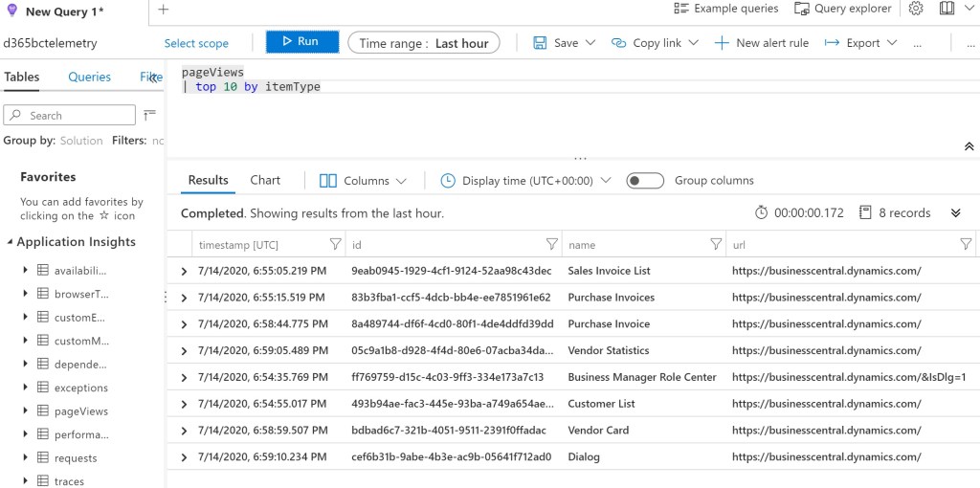Image resolution: width=980 pixels, height=488 pixels.
Task: Expand the pageViews table node
Action: coord(26,411)
